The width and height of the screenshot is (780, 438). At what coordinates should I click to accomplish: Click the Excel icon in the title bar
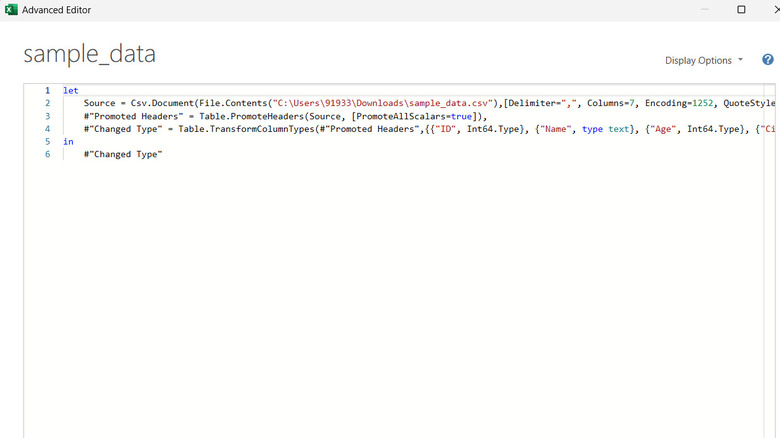[11, 9]
